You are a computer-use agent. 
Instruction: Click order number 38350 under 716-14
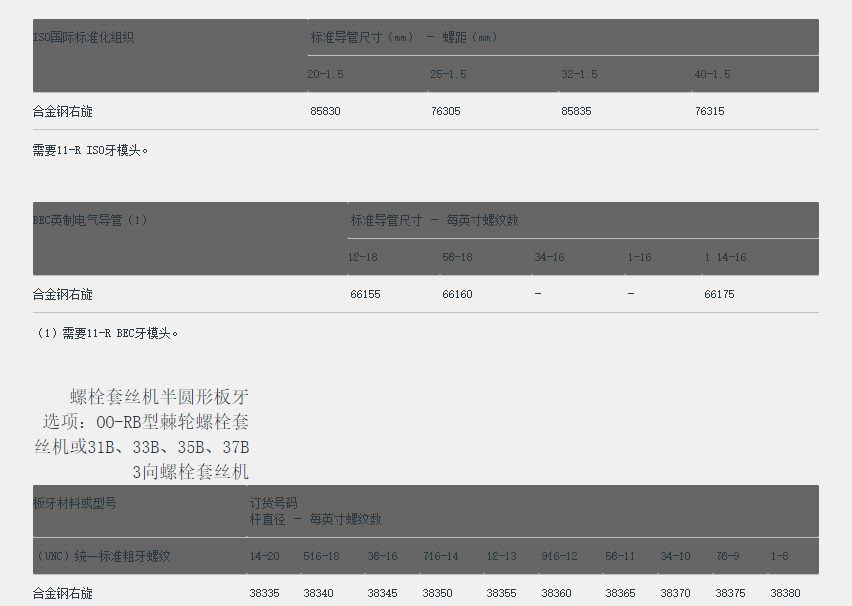click(437, 593)
